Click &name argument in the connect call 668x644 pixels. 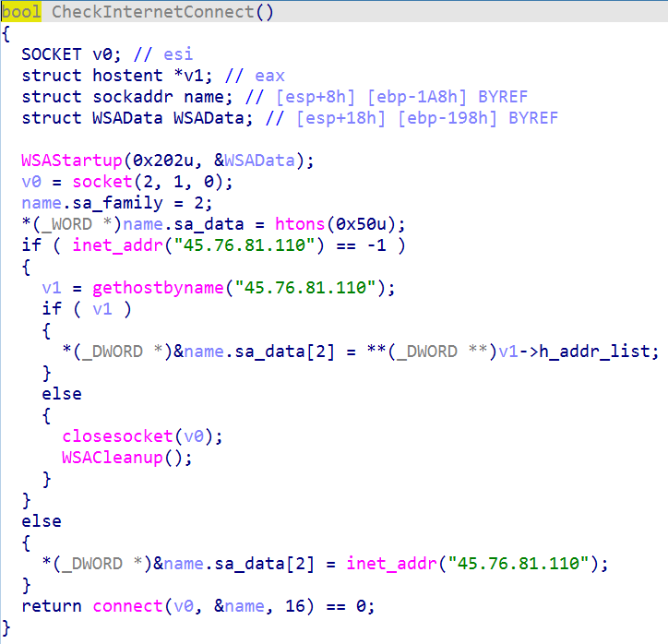(x=239, y=606)
